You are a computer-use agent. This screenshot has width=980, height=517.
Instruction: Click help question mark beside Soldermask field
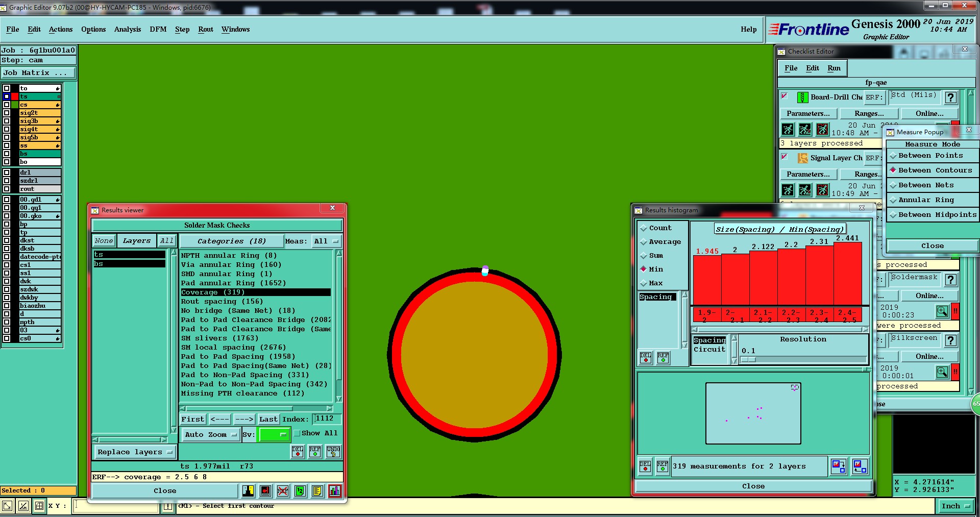[950, 280]
